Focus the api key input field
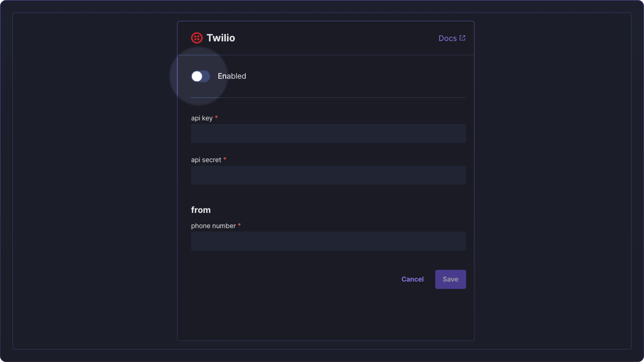This screenshot has width=644, height=362. click(x=328, y=133)
